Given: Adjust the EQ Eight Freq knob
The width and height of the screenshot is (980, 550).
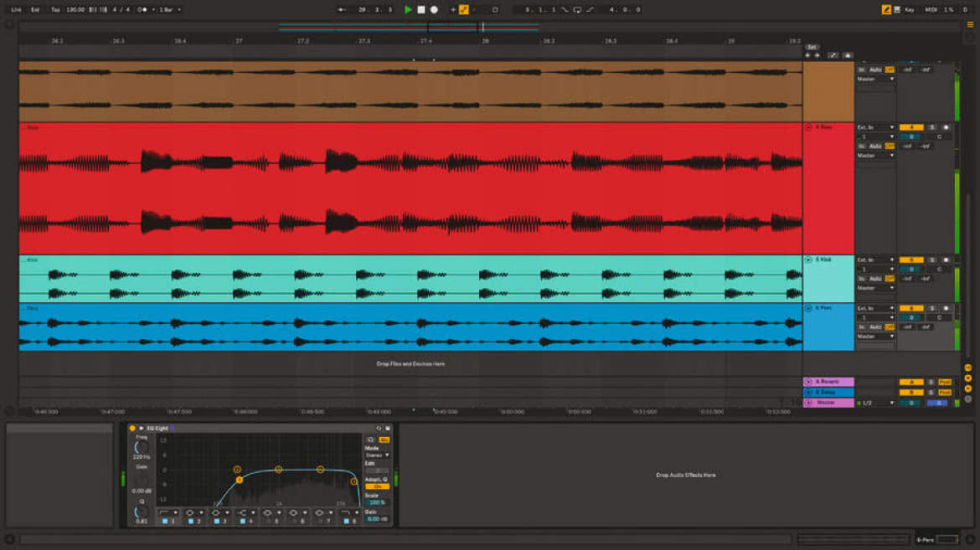Looking at the screenshot, I should point(142,448).
